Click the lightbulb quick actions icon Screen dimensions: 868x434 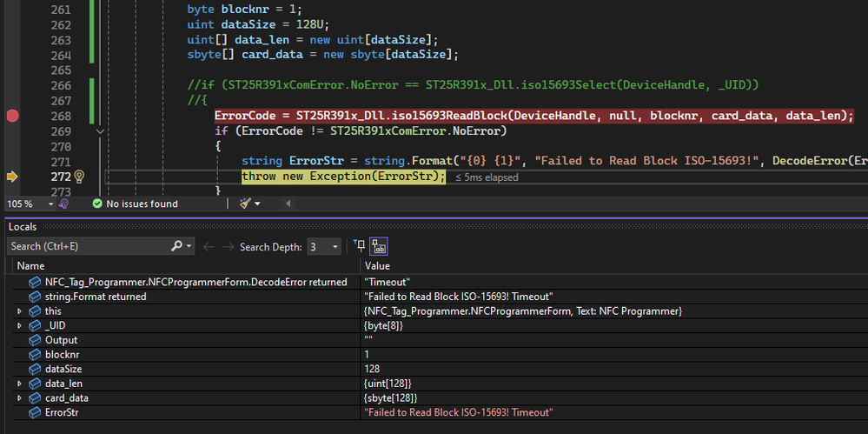coord(79,177)
